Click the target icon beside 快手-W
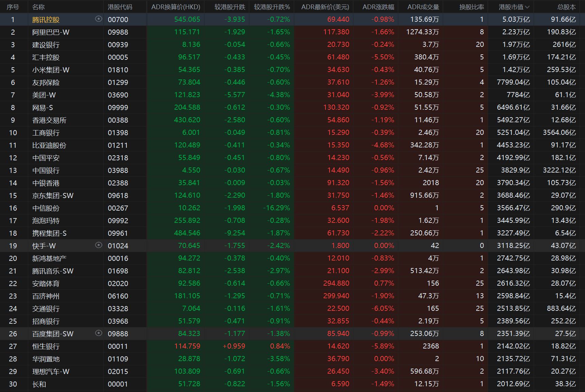 [x=99, y=245]
